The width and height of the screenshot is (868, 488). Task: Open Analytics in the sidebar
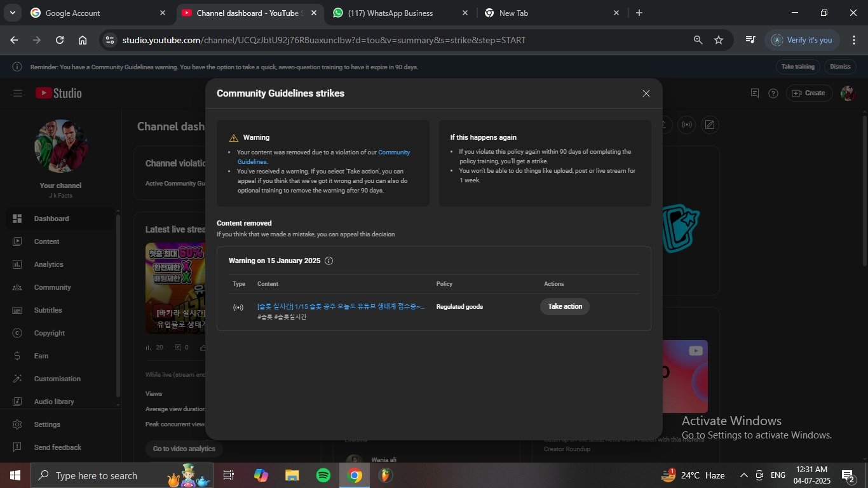(60, 264)
